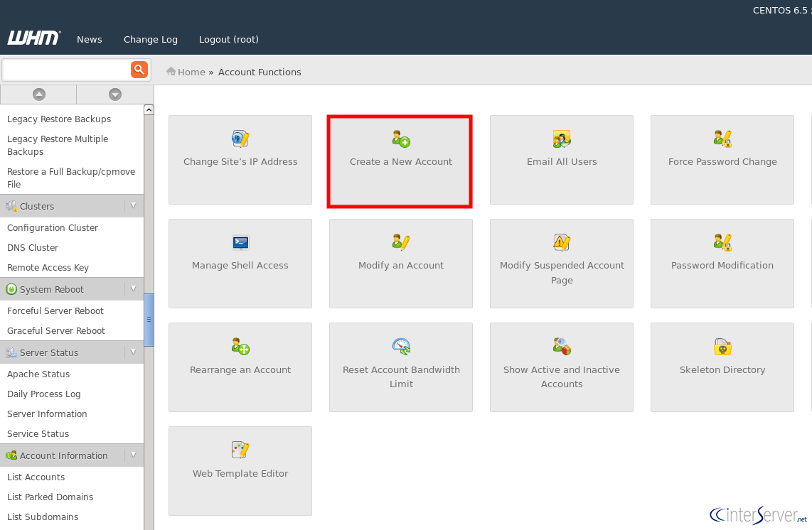Click the Manage Shell Access terminal icon
Image resolution: width=812 pixels, height=530 pixels.
[x=240, y=243]
